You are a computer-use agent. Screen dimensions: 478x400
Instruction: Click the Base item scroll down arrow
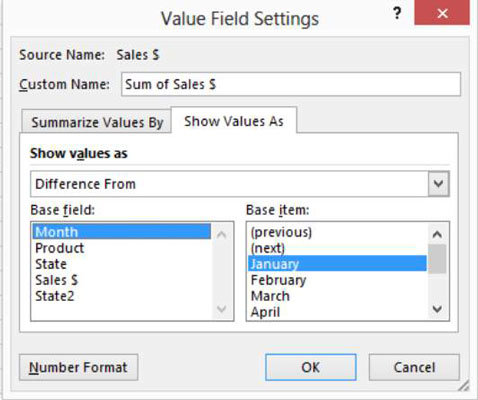(437, 309)
